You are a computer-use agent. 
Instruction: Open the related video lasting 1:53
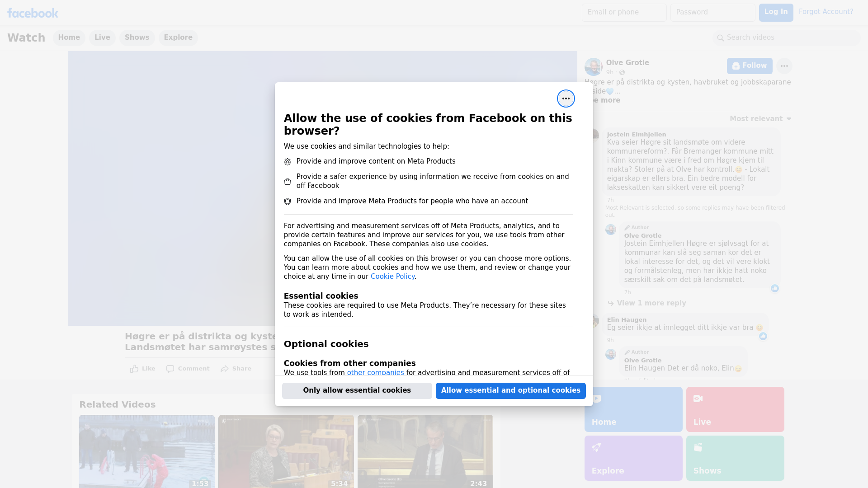[x=147, y=451]
